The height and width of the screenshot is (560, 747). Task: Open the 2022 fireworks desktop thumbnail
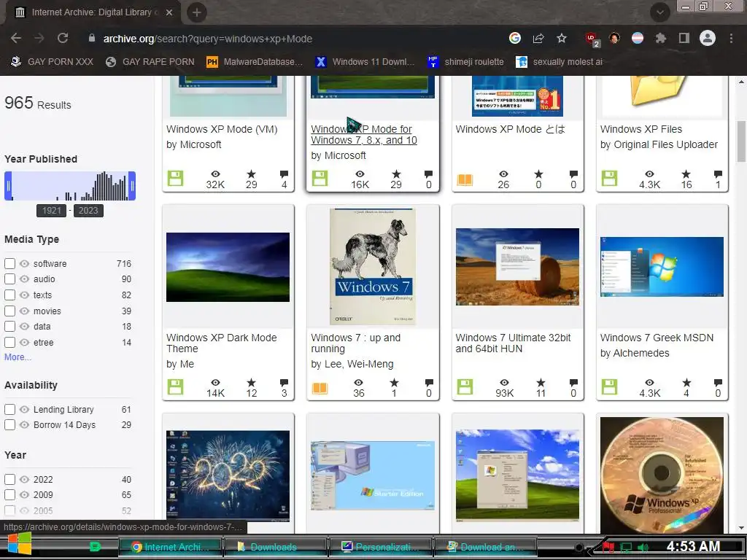(x=228, y=475)
